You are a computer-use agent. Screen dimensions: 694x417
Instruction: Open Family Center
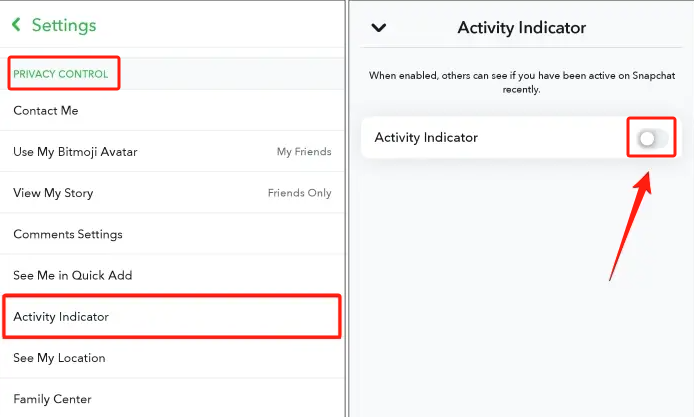[53, 399]
